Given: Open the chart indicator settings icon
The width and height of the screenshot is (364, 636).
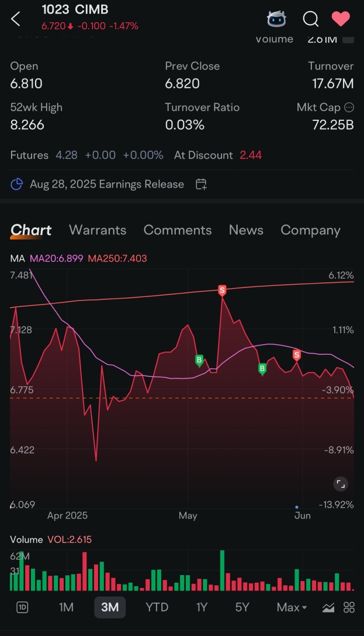Looking at the screenshot, I should click(x=328, y=607).
